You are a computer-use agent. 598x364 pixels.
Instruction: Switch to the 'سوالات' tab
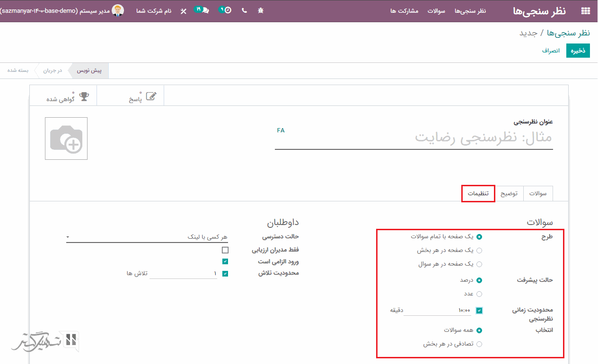click(537, 194)
